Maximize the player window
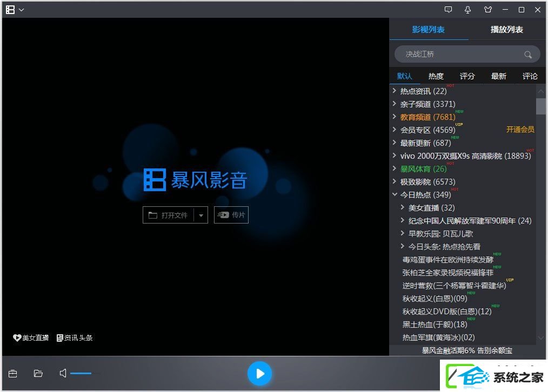The width and height of the screenshot is (548, 392). [522, 10]
